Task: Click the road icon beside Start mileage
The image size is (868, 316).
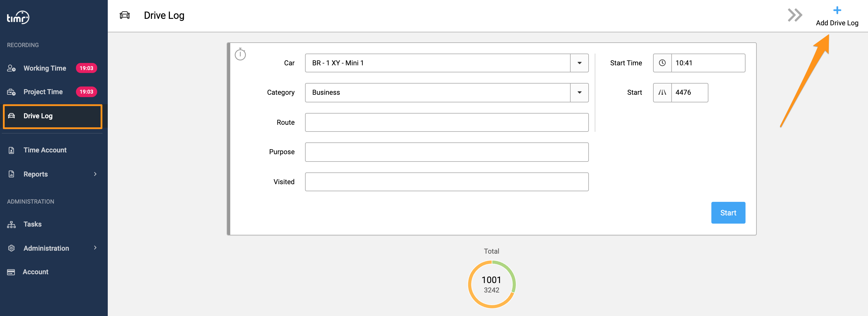Action: (662, 93)
